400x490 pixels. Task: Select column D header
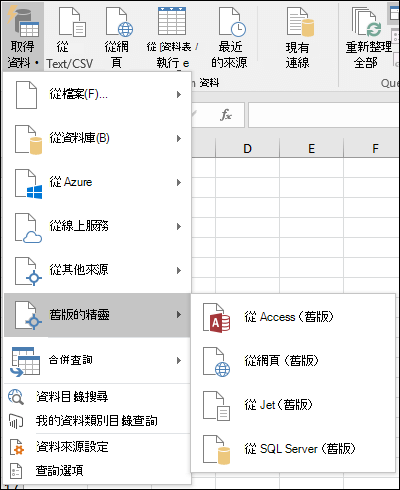coord(247,148)
